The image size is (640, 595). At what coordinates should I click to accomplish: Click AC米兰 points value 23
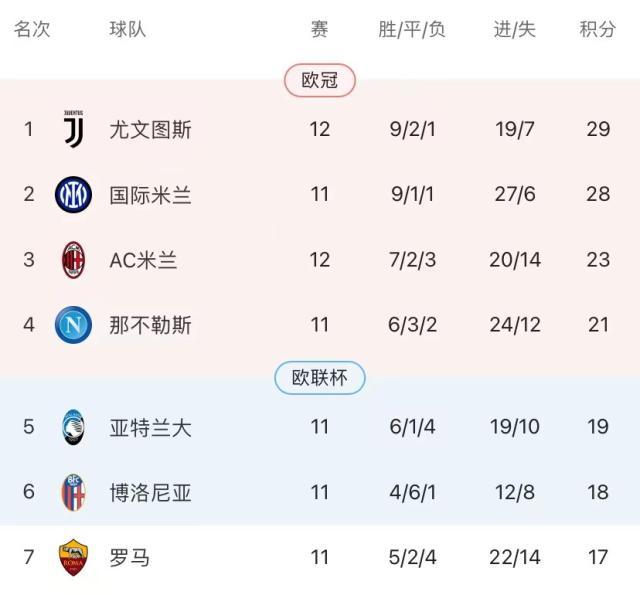tap(598, 260)
